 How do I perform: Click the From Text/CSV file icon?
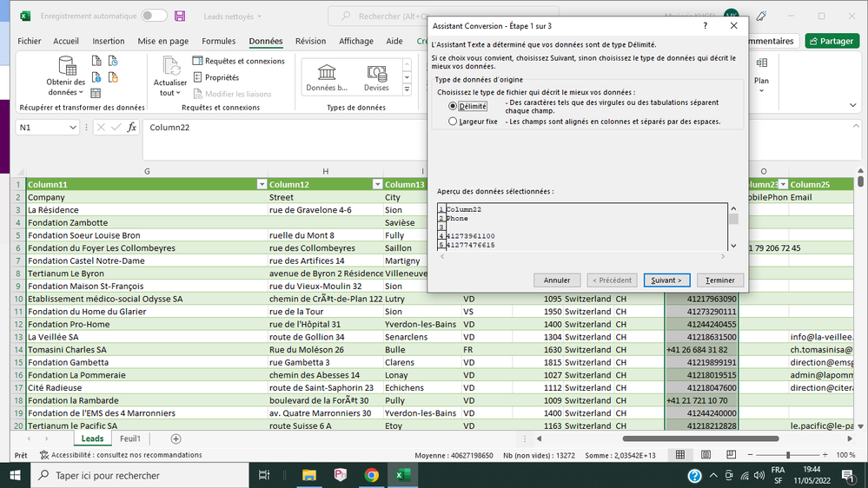coord(96,61)
